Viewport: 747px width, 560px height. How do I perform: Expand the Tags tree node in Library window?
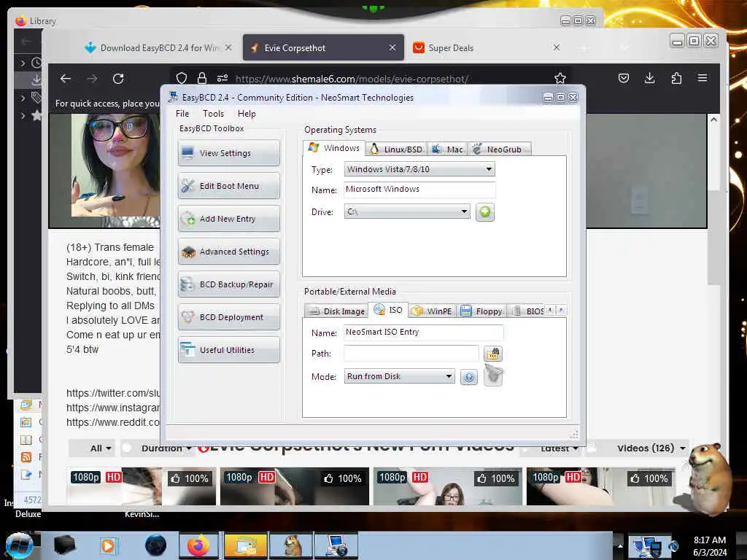pyautogui.click(x=23, y=98)
